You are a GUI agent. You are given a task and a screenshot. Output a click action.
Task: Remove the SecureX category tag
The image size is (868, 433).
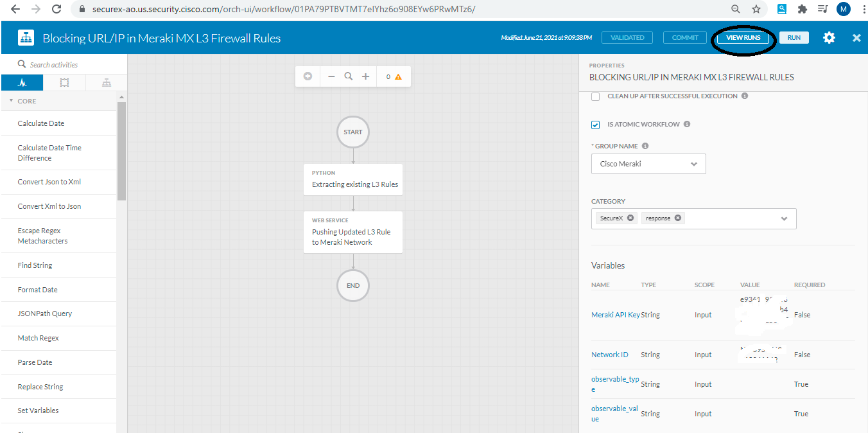[630, 218]
